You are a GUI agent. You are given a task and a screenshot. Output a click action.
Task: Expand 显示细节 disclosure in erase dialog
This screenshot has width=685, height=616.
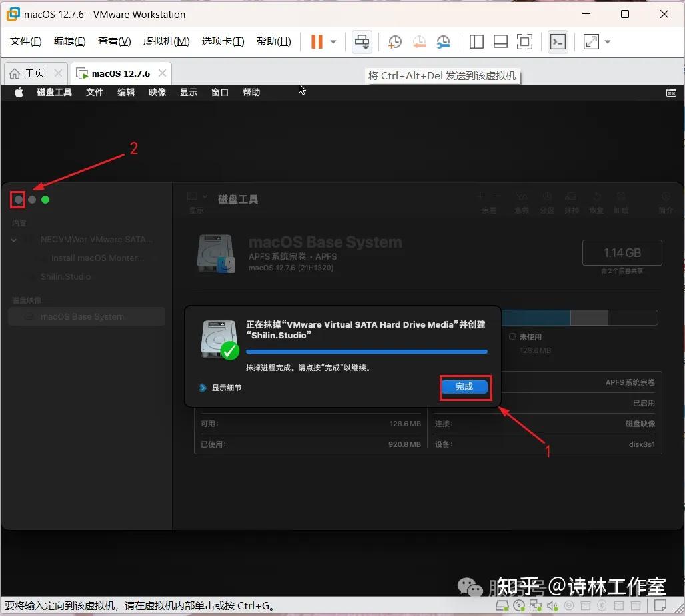203,388
